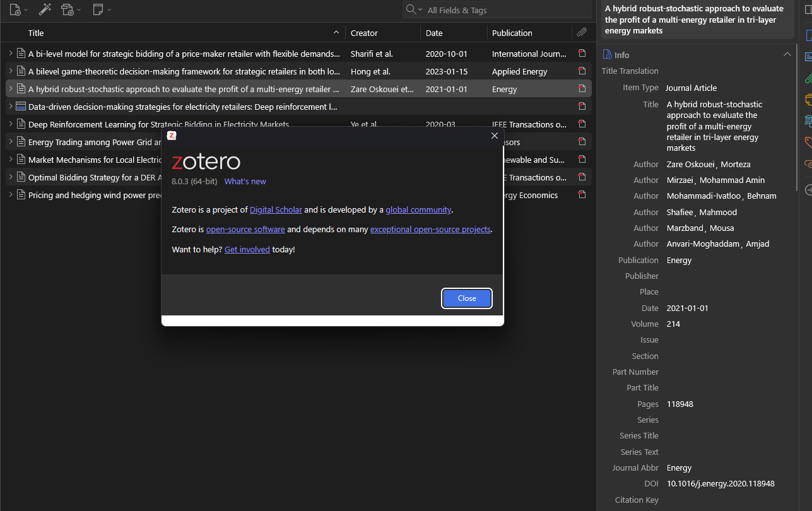Open PDF icon for Energy Trading row
812x511 pixels.
click(582, 142)
